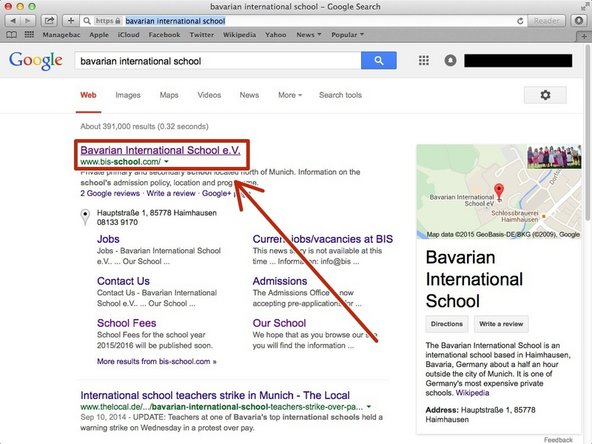Viewport: 592px width, 444px height.
Task: Open International school teachers strike article
Action: [x=215, y=395]
